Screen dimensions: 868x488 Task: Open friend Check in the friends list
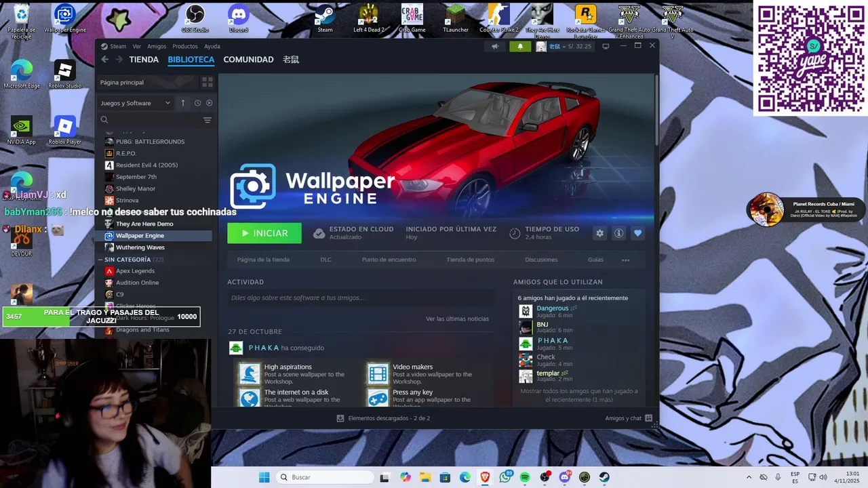pos(546,357)
